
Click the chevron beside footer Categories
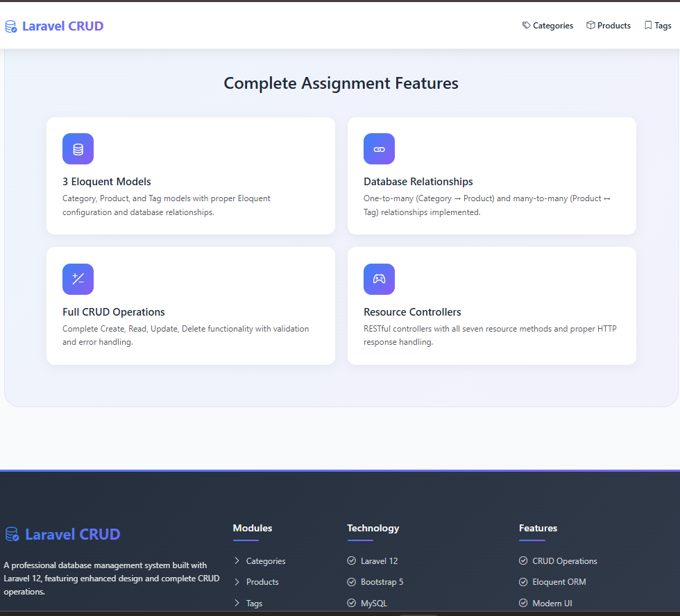coord(237,561)
